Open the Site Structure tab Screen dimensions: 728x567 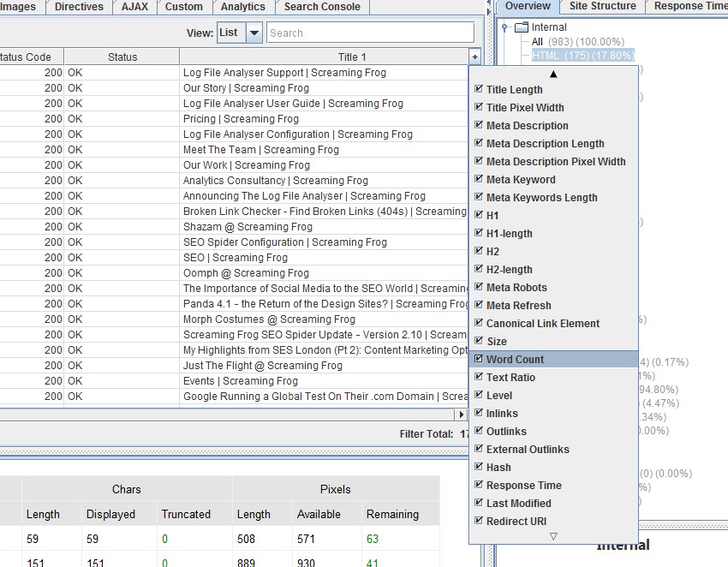coord(603,6)
